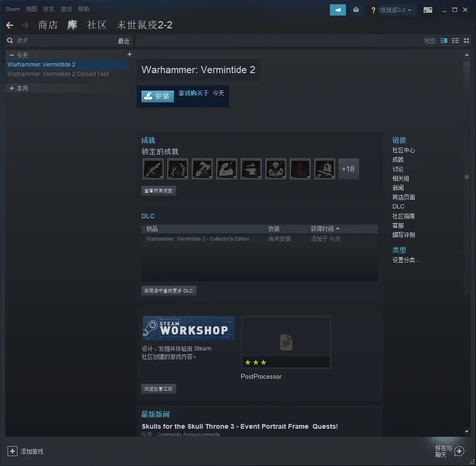
Task: Go to the 社区 tab
Action: tap(97, 25)
